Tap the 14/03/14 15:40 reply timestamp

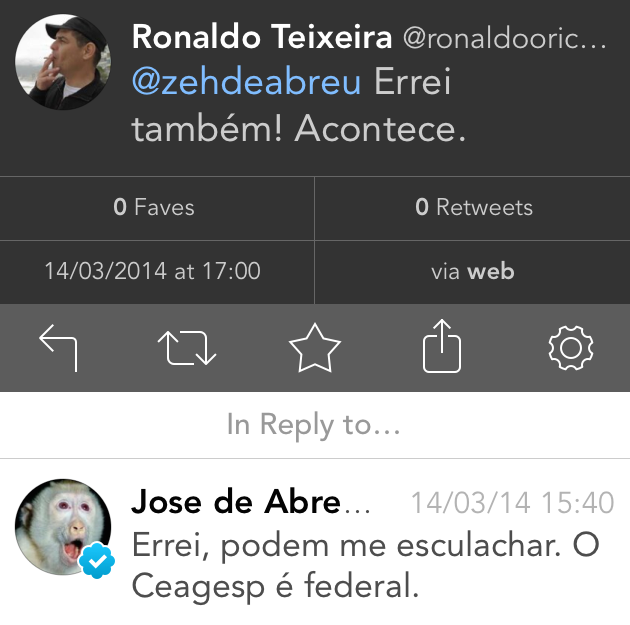coord(512,501)
